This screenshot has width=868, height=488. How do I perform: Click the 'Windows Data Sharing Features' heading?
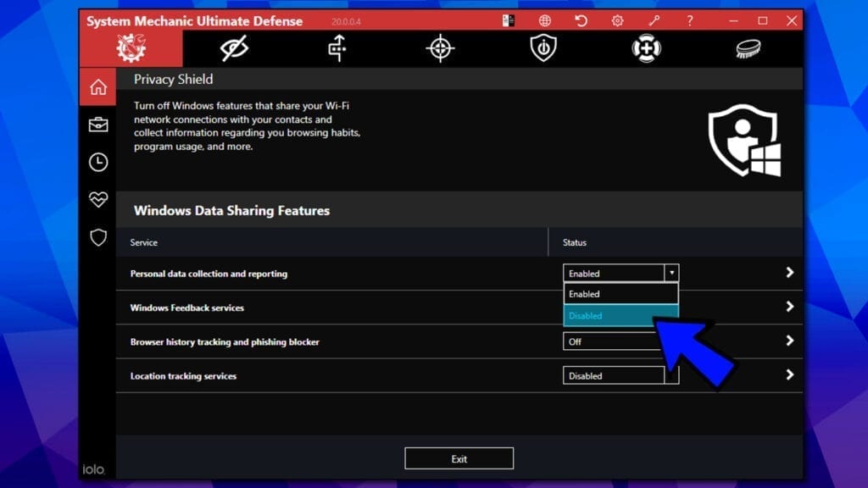point(231,211)
